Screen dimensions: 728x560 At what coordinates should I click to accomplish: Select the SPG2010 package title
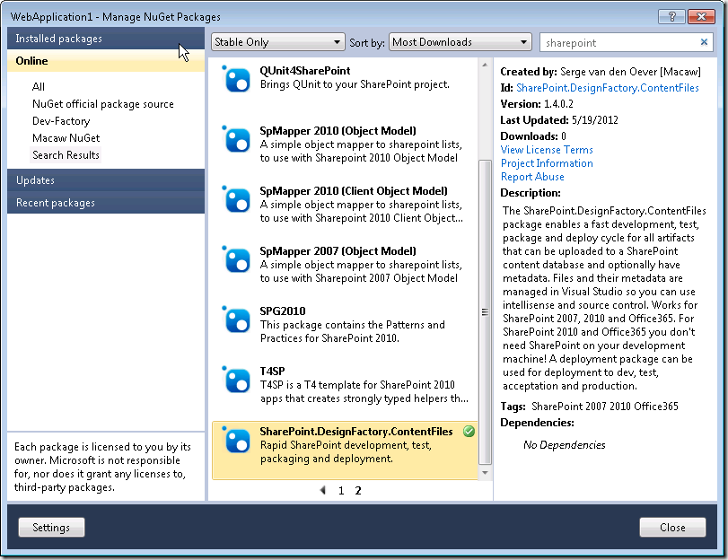point(283,311)
